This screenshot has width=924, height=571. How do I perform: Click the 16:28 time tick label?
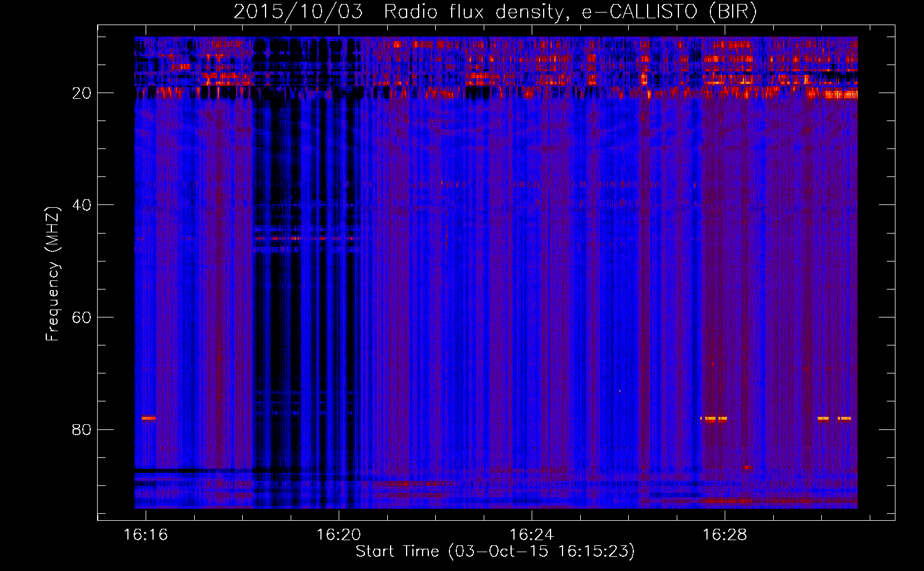[725, 535]
